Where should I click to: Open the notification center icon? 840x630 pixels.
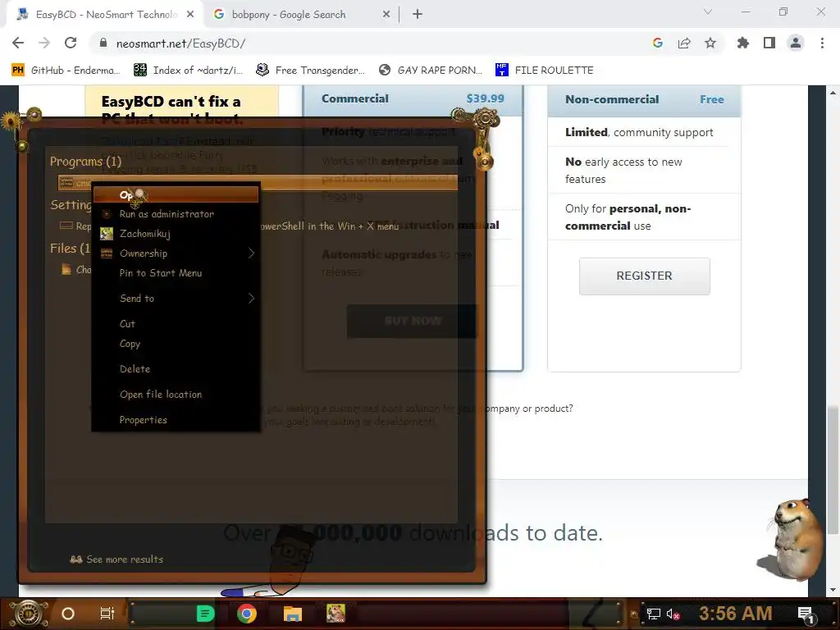point(806,614)
